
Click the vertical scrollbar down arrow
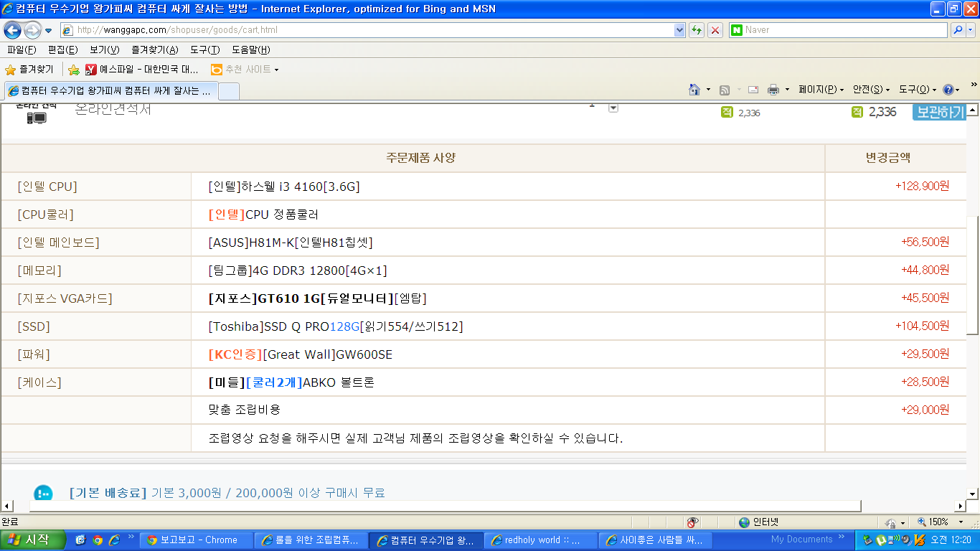tap(973, 494)
